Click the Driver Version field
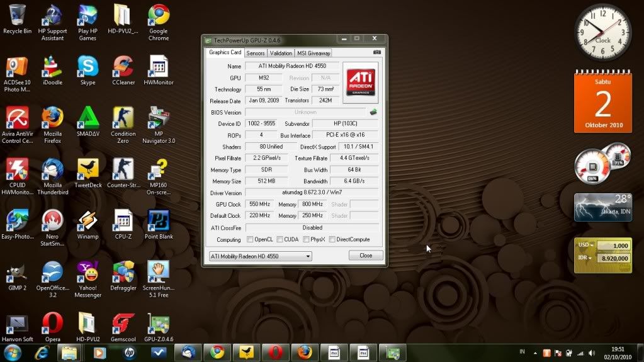This screenshot has width=644, height=362. [312, 192]
